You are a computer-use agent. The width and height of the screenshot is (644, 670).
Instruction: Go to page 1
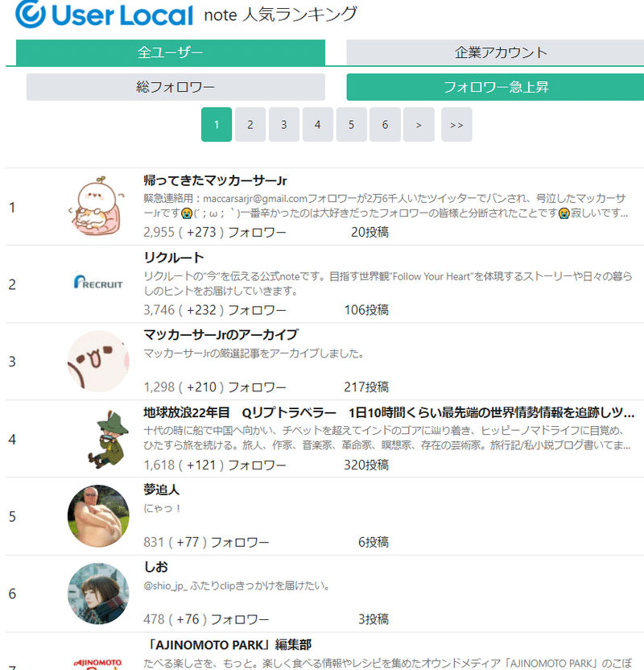coord(217,124)
